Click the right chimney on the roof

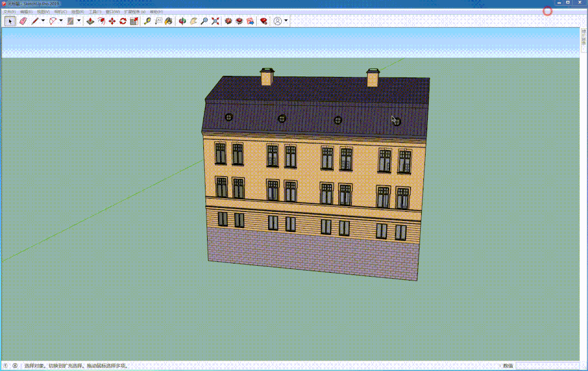click(x=373, y=78)
